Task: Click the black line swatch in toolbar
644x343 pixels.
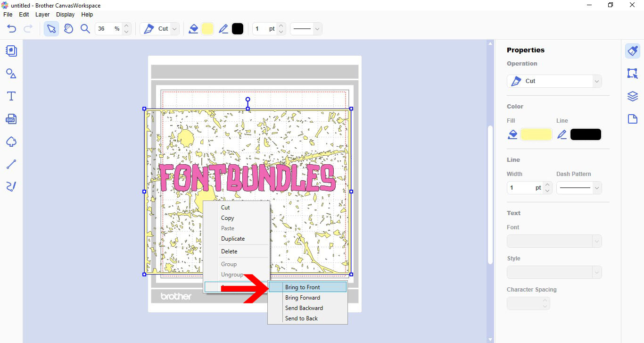Action: [238, 29]
